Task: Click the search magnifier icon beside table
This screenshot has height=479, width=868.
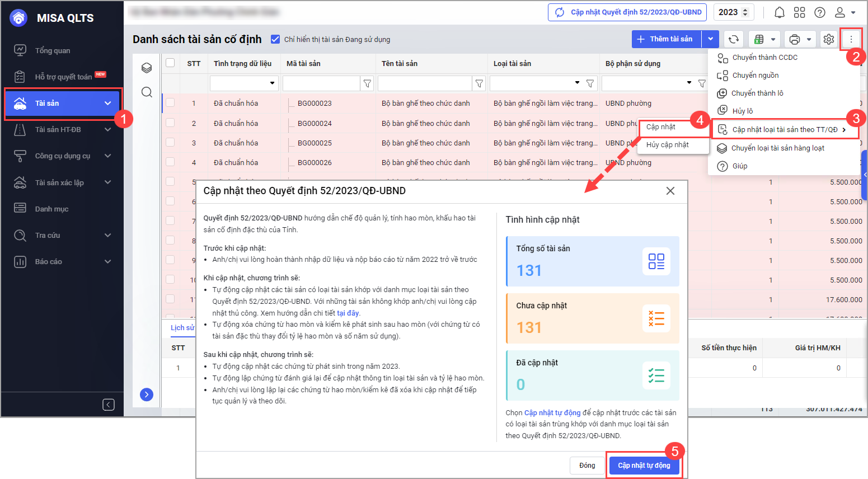Action: coord(147,92)
